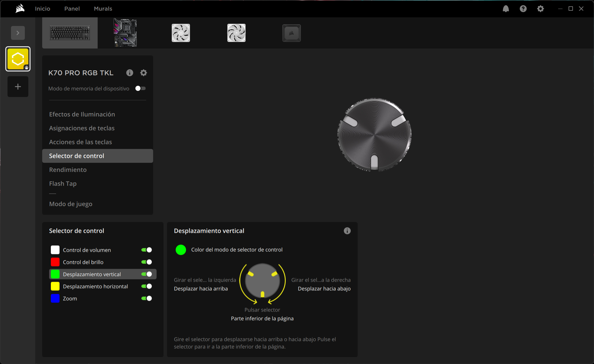Click the Corsair sails logo icon
The image size is (594, 364).
click(20, 9)
